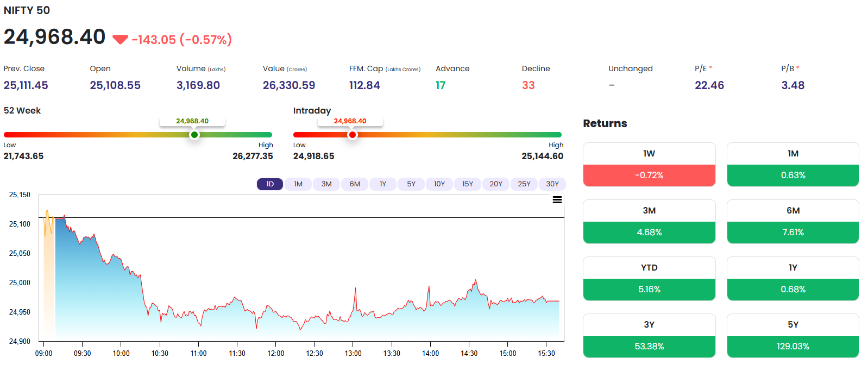Click Volume value 3,169.80

click(198, 85)
